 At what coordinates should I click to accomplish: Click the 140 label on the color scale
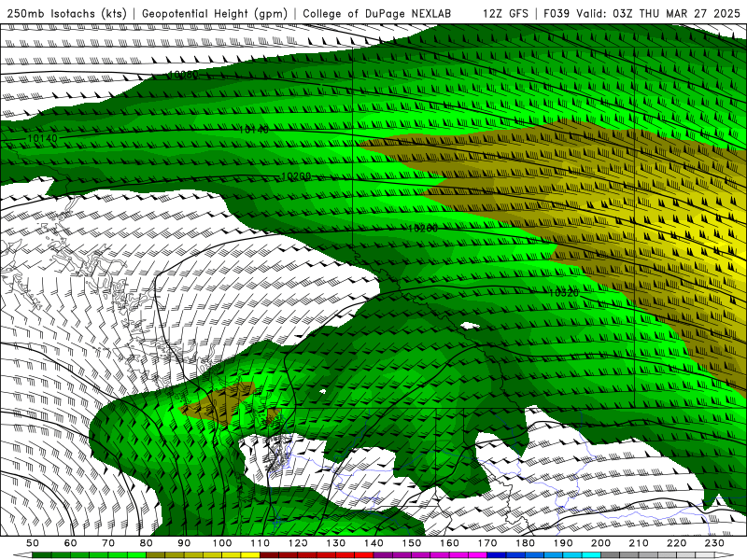[x=373, y=543]
